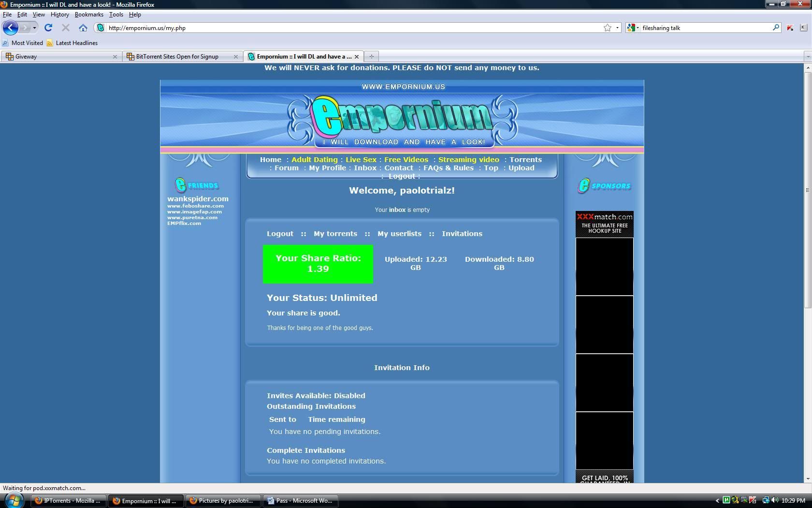Switch to Pictures by paolotri taskbar window

coord(223,501)
